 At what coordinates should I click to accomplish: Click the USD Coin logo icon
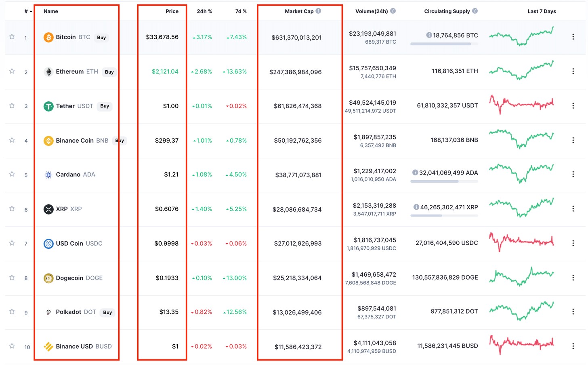tap(48, 244)
